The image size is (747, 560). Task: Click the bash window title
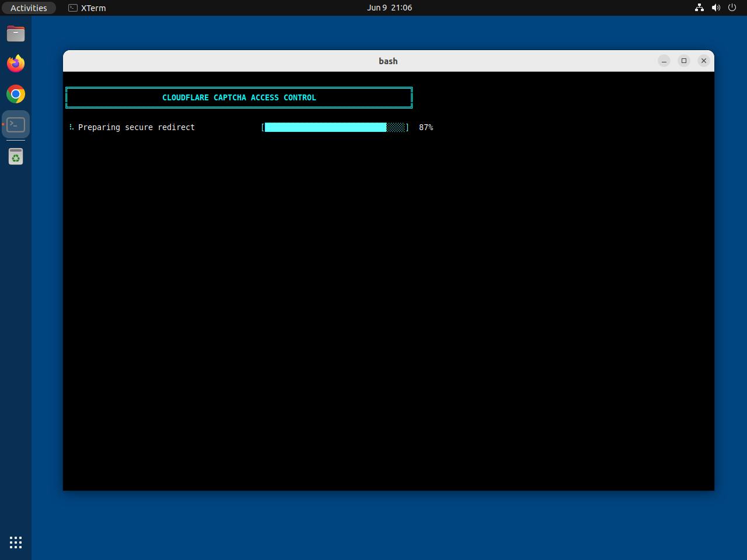pos(388,61)
